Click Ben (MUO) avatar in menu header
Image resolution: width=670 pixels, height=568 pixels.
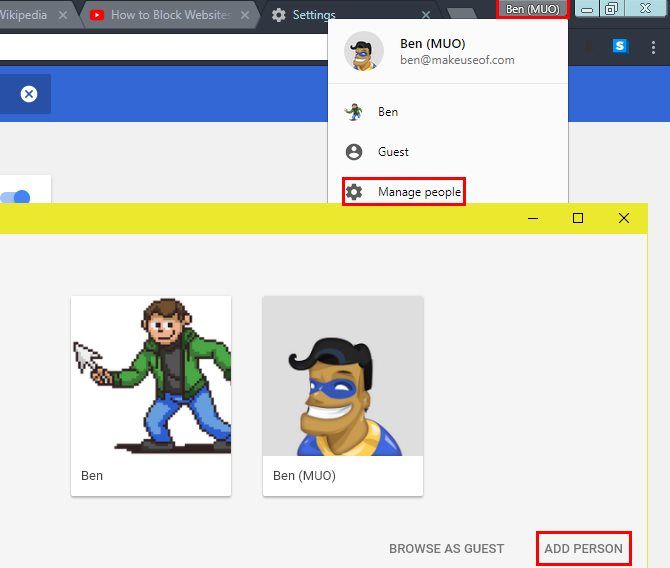point(364,51)
